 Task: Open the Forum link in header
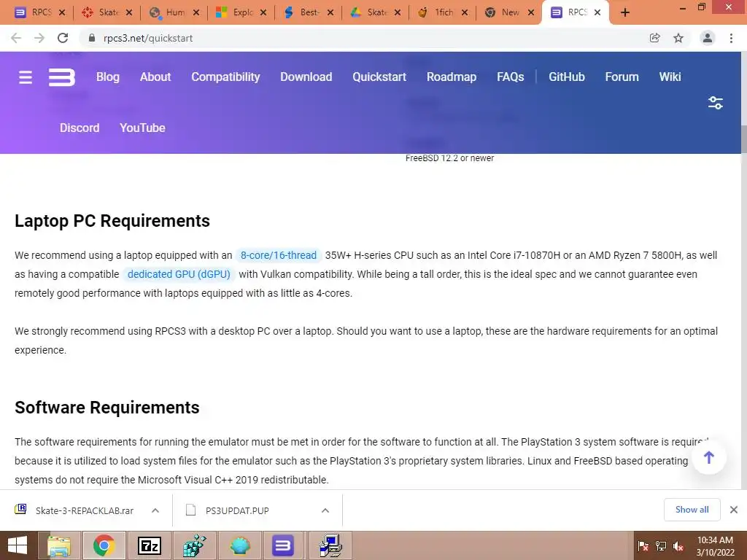click(x=622, y=77)
